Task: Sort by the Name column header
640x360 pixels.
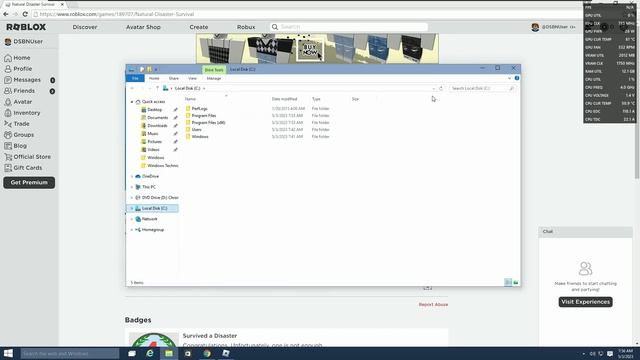Action: (x=190, y=99)
